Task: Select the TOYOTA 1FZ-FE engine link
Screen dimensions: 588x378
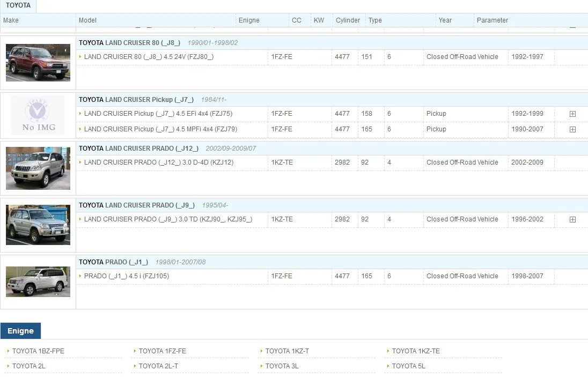Action: (x=162, y=351)
